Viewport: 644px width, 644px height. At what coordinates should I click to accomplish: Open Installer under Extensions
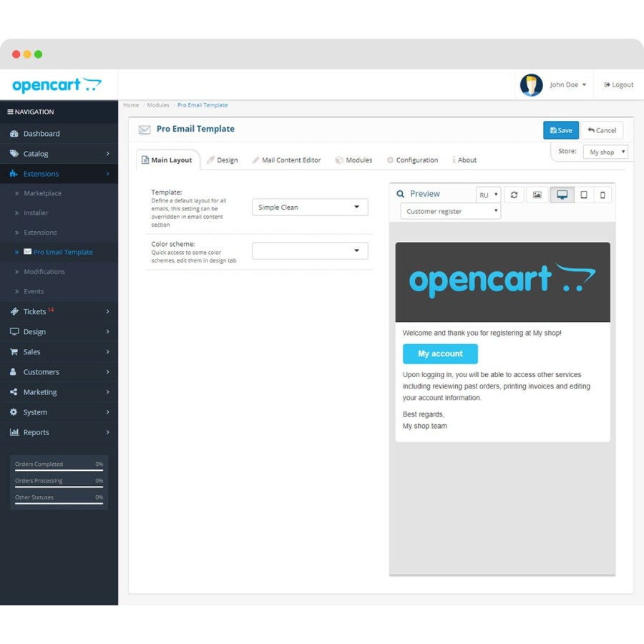click(36, 213)
